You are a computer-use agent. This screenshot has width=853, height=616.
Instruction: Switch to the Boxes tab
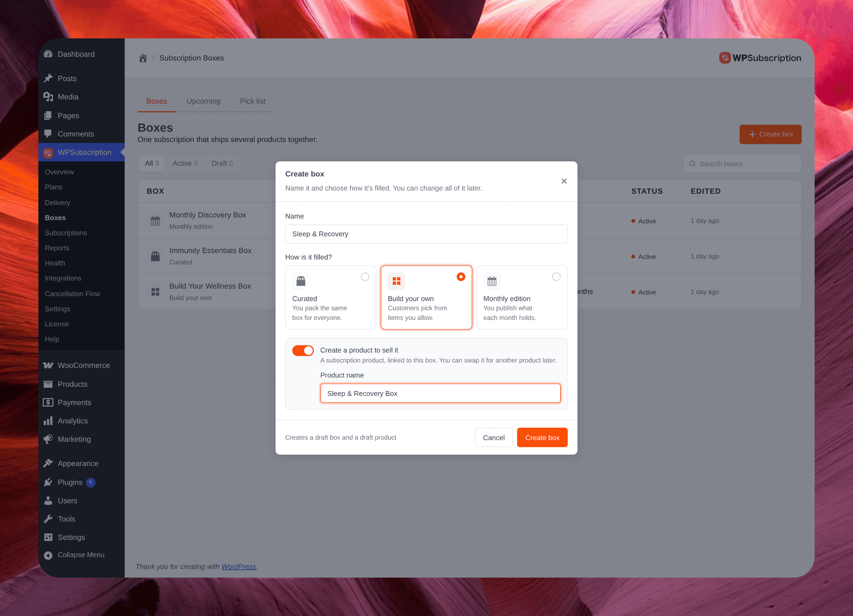[156, 101]
